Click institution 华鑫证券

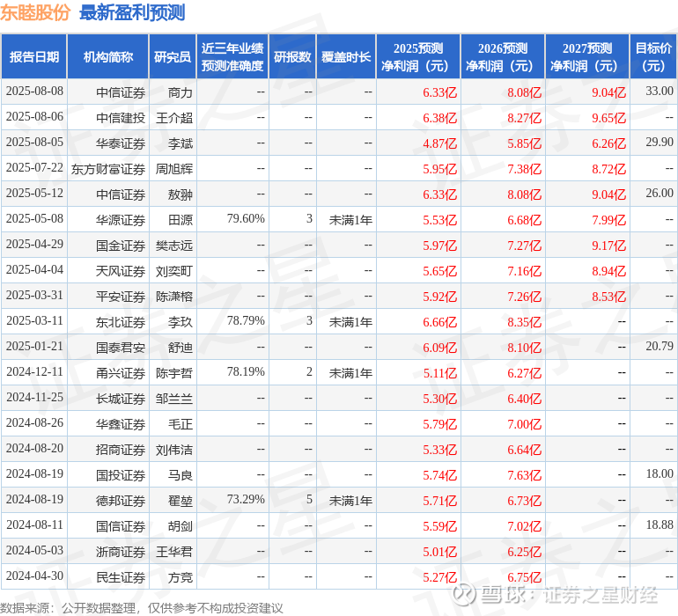coord(121,424)
